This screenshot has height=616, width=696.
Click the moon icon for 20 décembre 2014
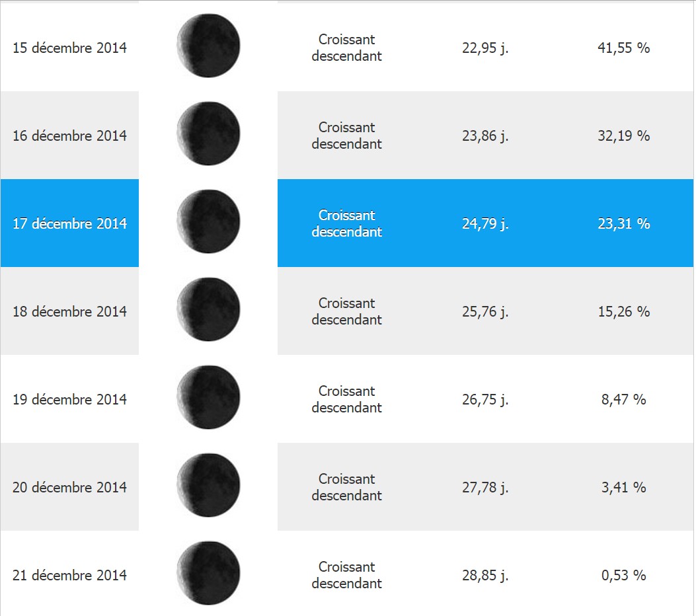point(208,485)
